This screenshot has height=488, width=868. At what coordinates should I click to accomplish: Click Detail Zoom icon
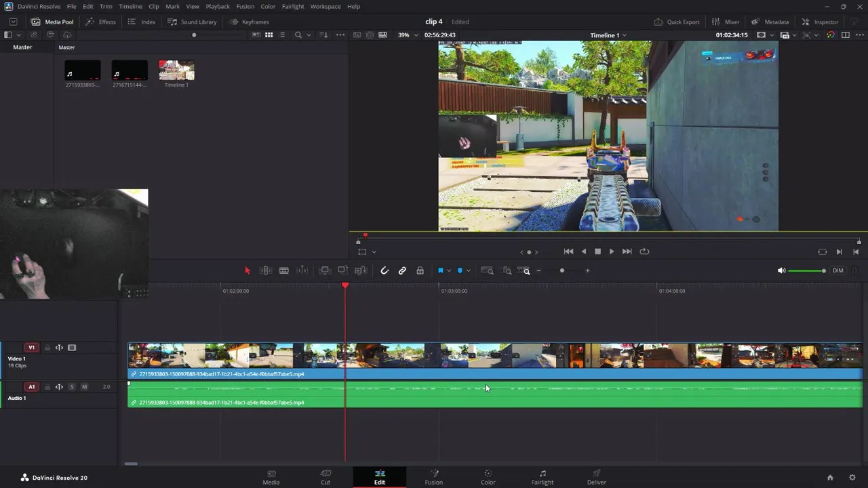click(507, 270)
